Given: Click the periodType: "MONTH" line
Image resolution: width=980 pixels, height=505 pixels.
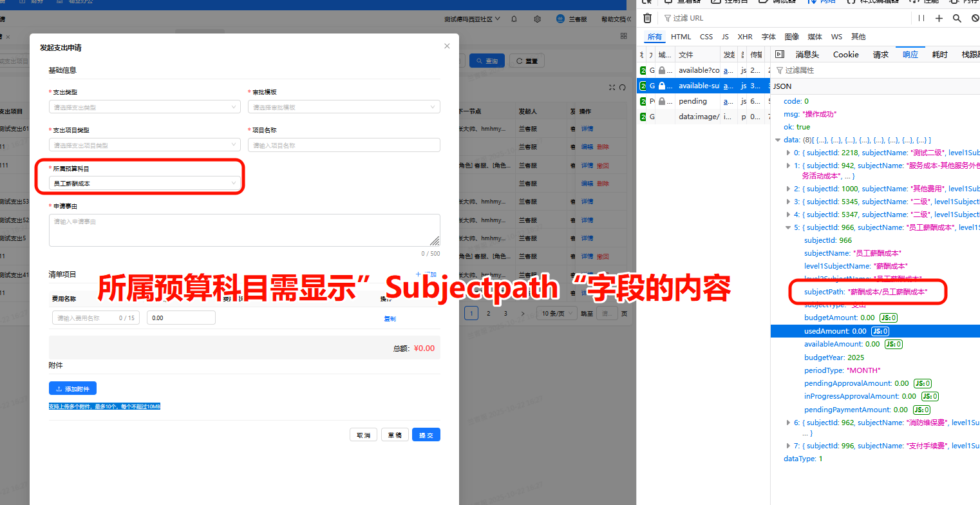Looking at the screenshot, I should [842, 370].
